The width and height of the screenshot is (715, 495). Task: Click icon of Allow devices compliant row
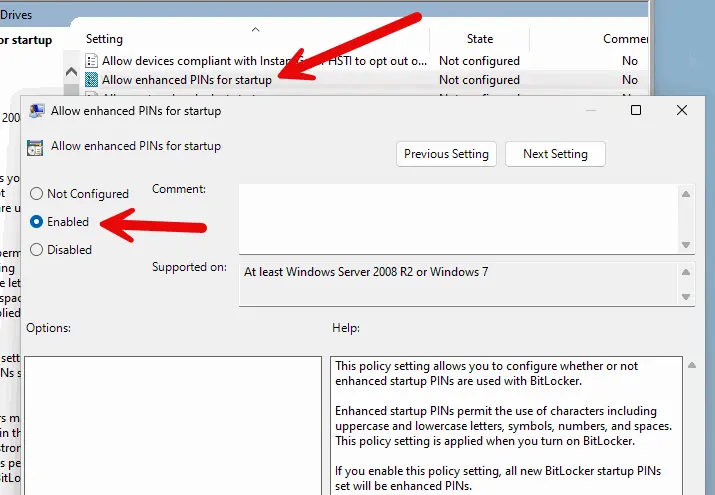(92, 61)
